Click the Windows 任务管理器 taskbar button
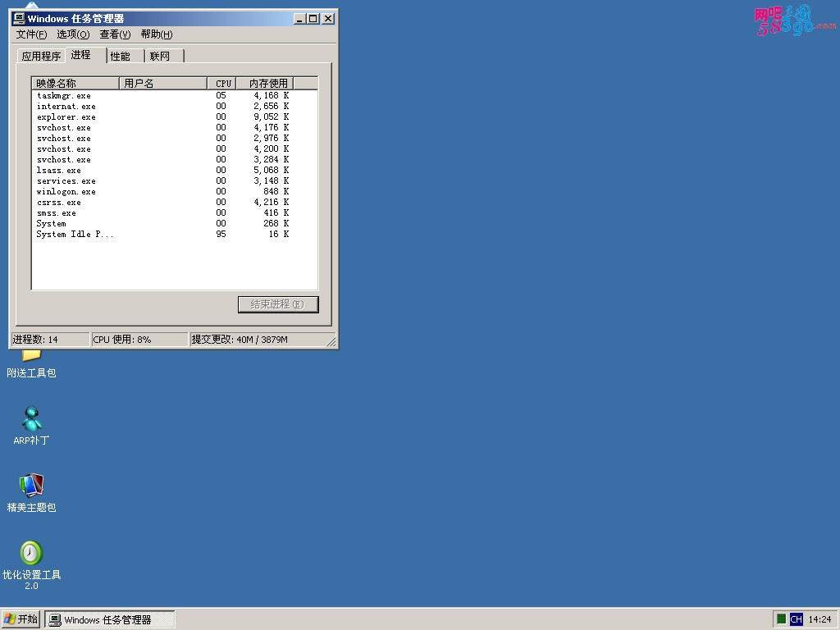 110,619
